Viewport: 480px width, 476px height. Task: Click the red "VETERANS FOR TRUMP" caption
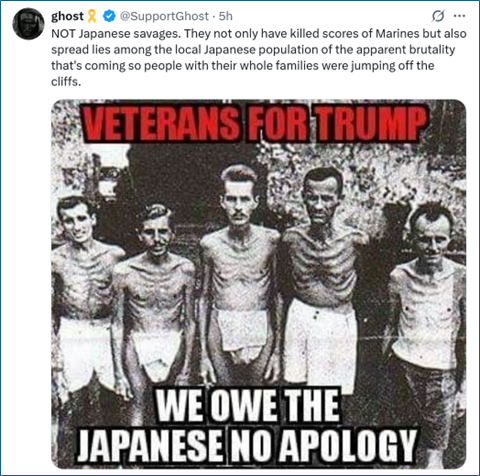(x=254, y=124)
